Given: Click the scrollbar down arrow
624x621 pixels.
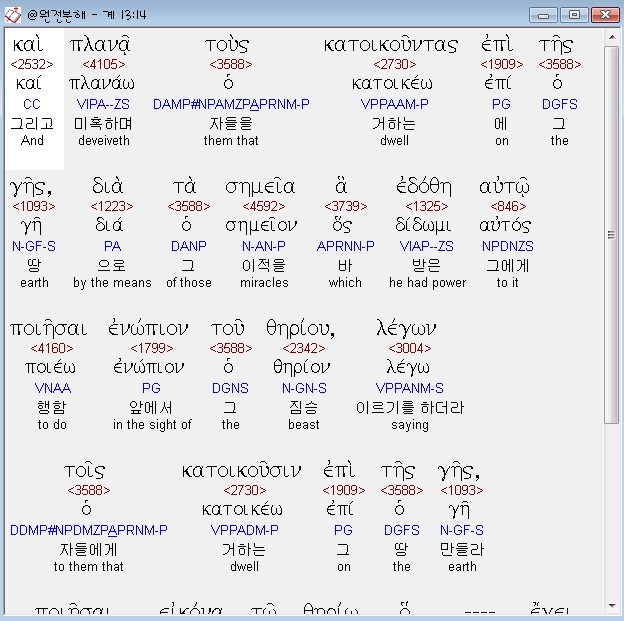Looking at the screenshot, I should (x=612, y=605).
